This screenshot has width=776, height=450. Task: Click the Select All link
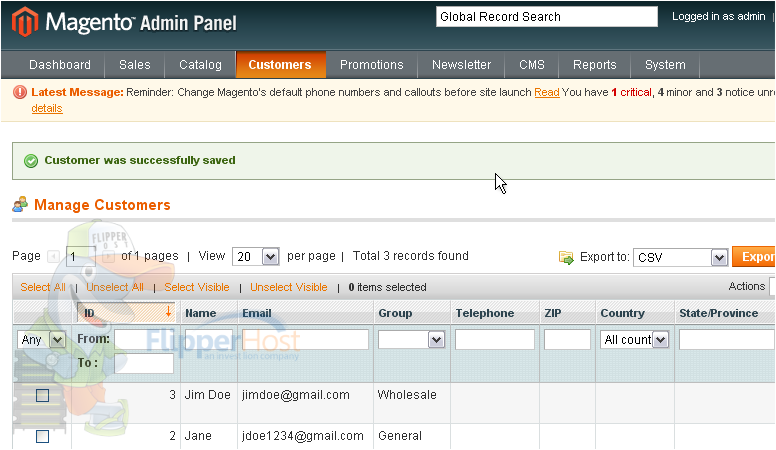pos(43,287)
